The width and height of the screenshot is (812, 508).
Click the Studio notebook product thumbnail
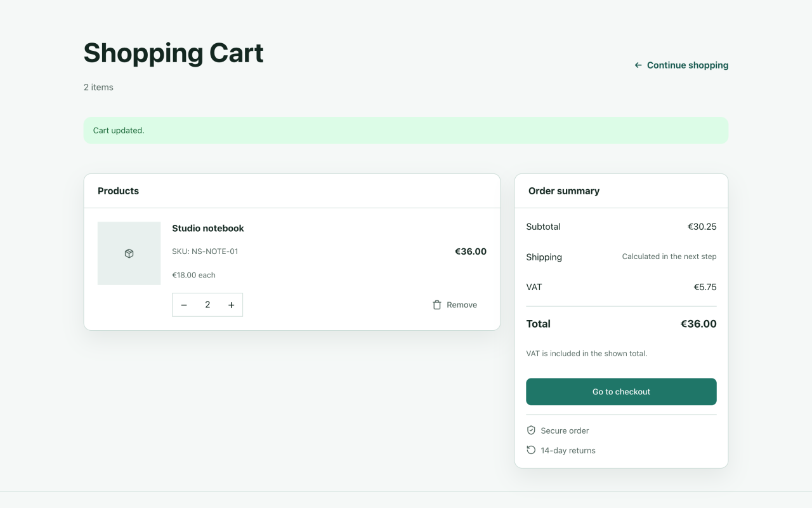(129, 253)
